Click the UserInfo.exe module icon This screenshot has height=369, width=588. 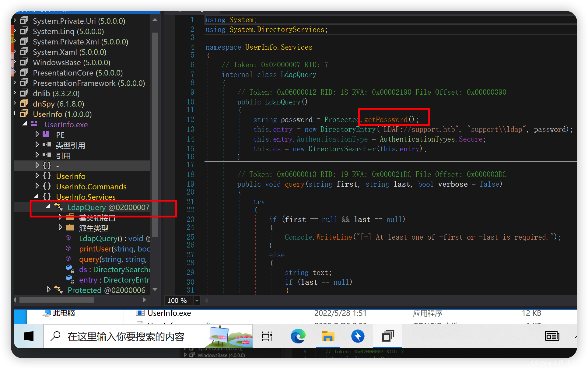coord(34,124)
